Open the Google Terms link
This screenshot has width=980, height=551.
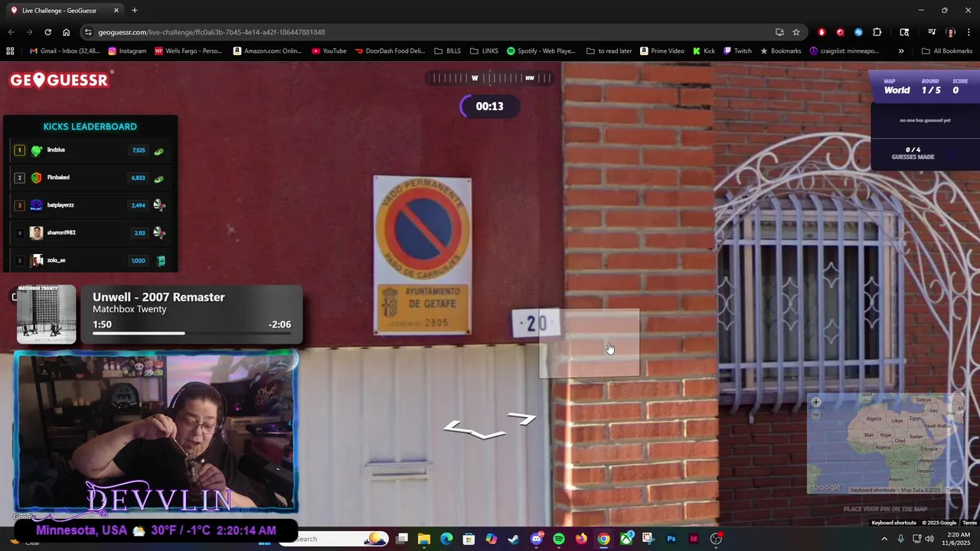click(x=969, y=523)
